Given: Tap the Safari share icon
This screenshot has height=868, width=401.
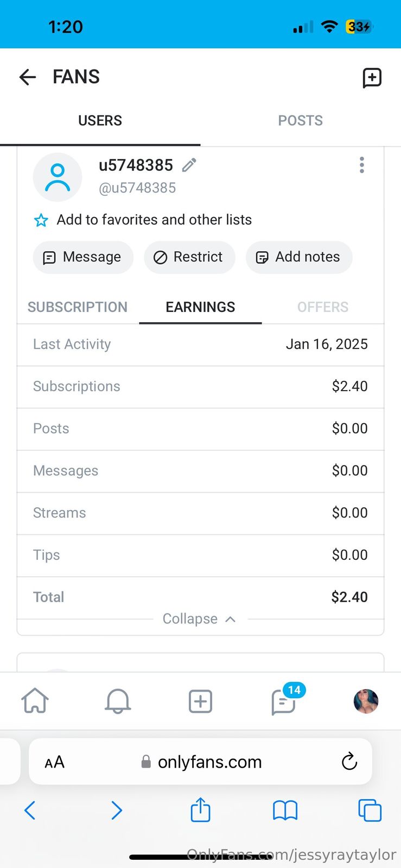Looking at the screenshot, I should (x=200, y=810).
